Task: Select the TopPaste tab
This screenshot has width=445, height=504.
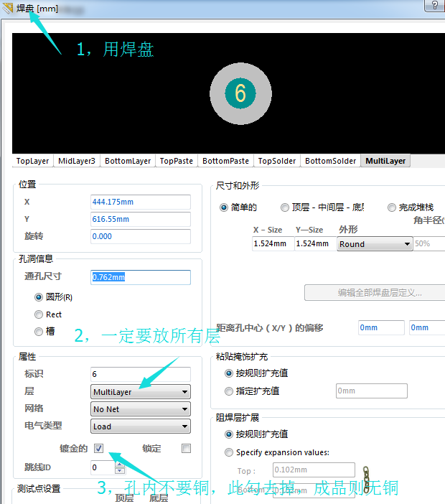Action: (x=176, y=161)
